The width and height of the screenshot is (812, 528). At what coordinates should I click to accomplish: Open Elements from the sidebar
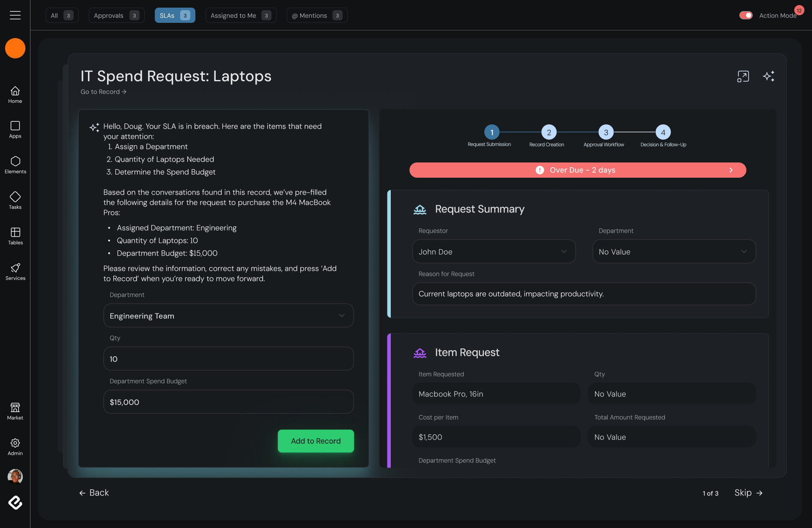pyautogui.click(x=15, y=165)
